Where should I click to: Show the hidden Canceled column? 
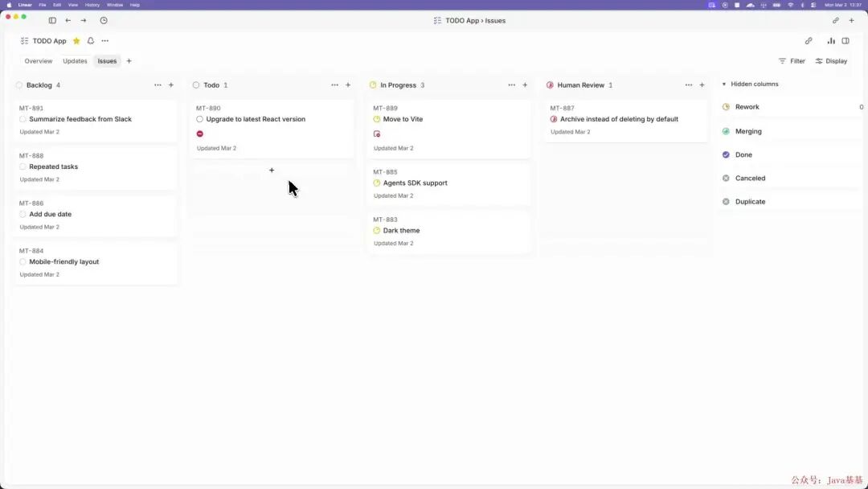(750, 179)
